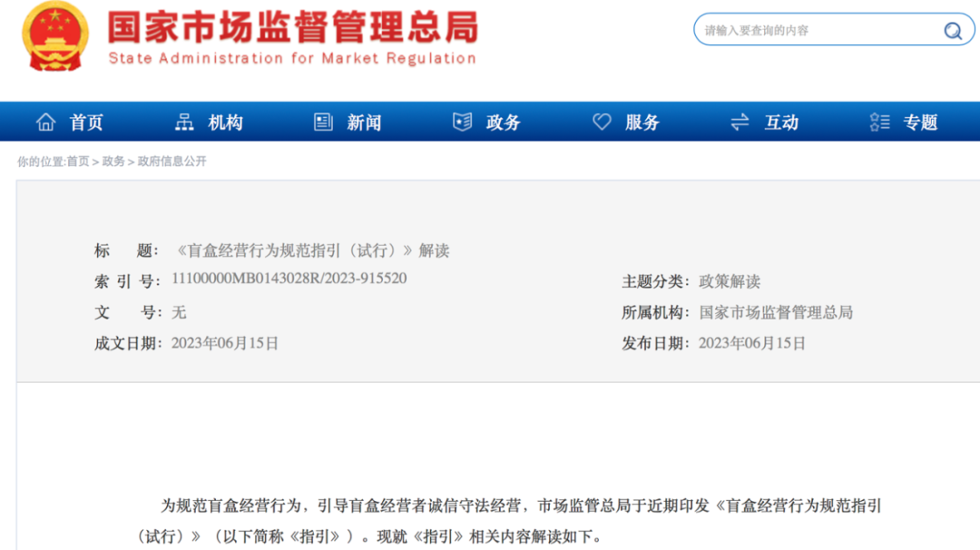
Task: Click the list icon beside 专题
Action: (879, 122)
